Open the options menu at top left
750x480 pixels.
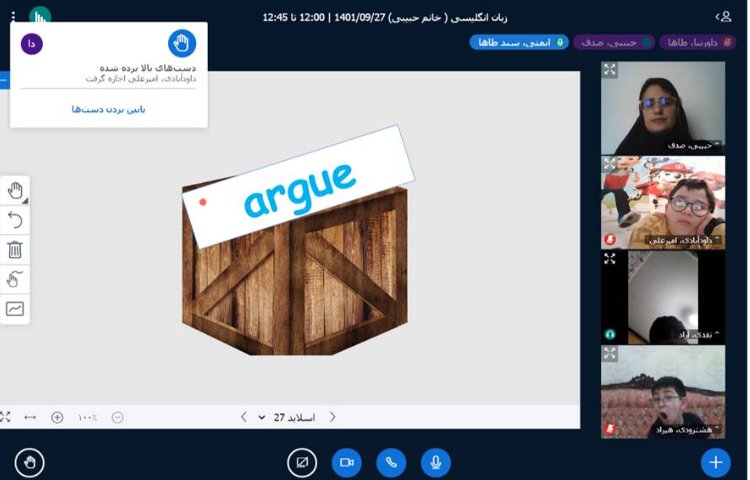tap(12, 16)
